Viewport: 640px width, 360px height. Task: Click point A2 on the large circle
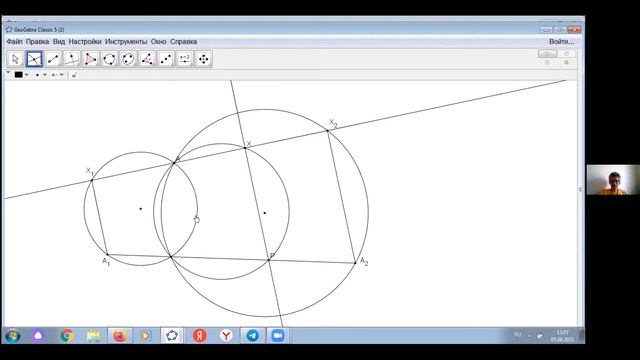[355, 263]
